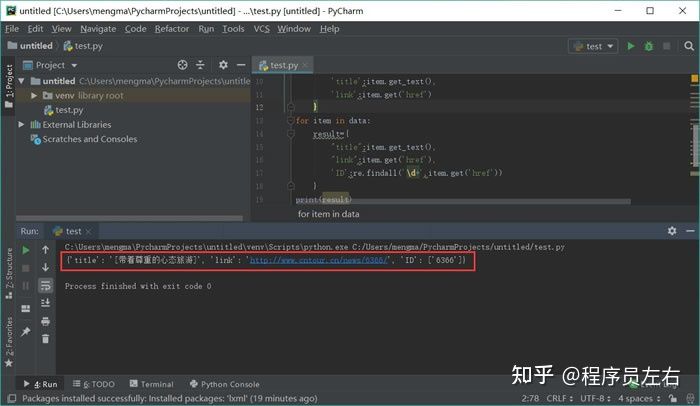Run the test configuration with green play button
Viewport: 700px width, 406px height.
pos(630,46)
